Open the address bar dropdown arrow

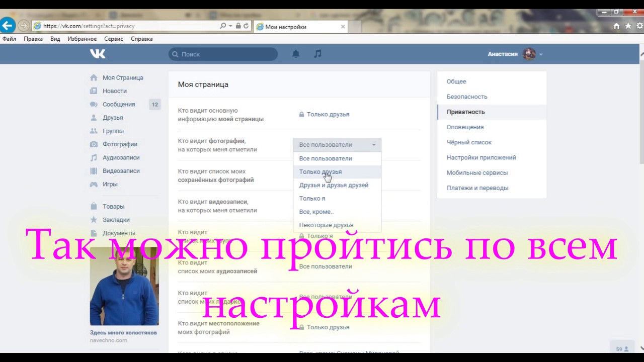(x=230, y=26)
